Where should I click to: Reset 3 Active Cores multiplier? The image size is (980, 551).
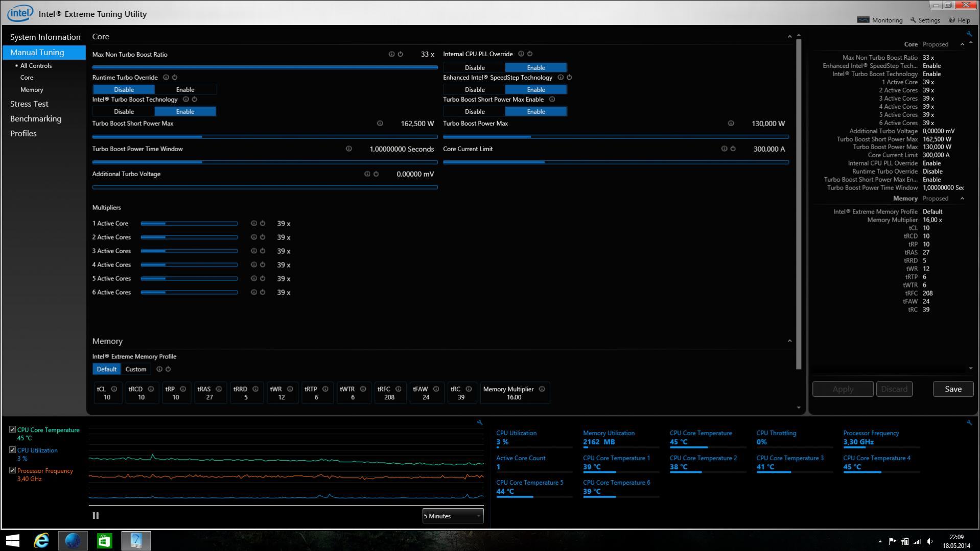click(263, 251)
